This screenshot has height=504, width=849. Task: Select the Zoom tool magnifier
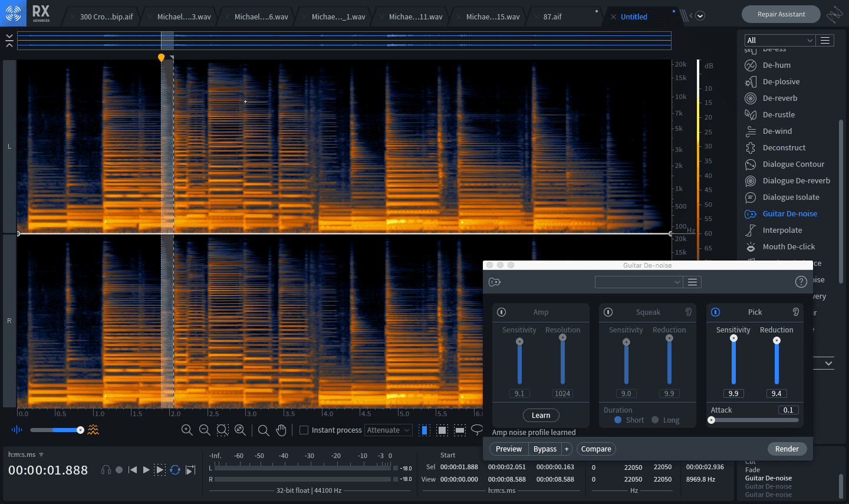(x=264, y=430)
